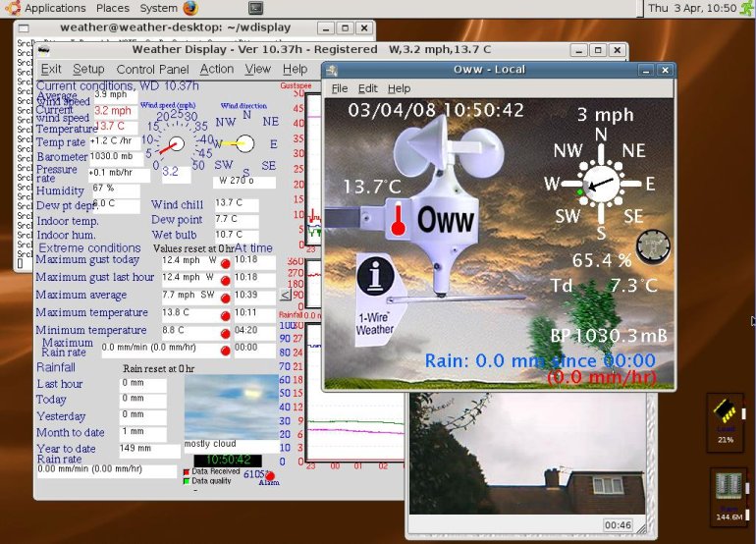Viewport: 756px width, 544px height.
Task: Click the Year to date 149 mm field
Action: [x=149, y=449]
